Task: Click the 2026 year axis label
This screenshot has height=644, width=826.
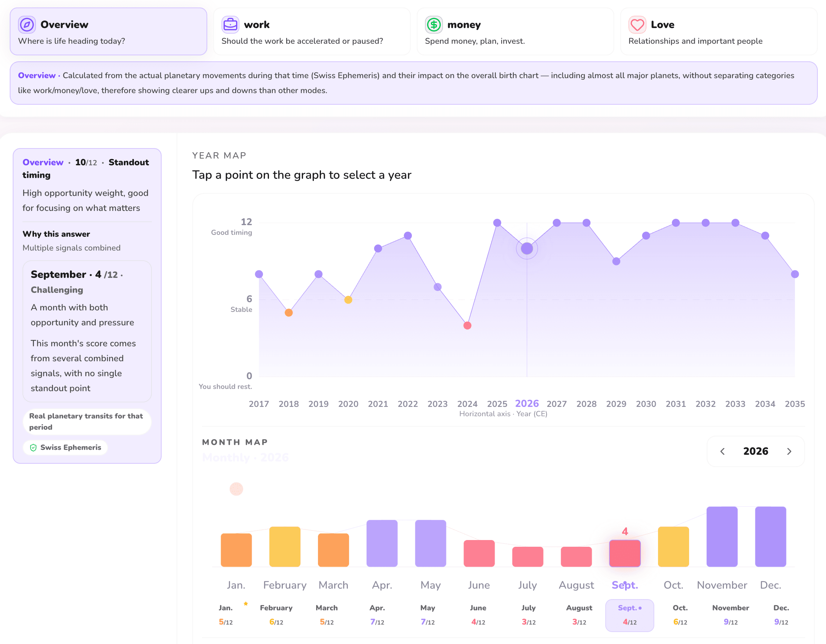Action: coord(527,404)
